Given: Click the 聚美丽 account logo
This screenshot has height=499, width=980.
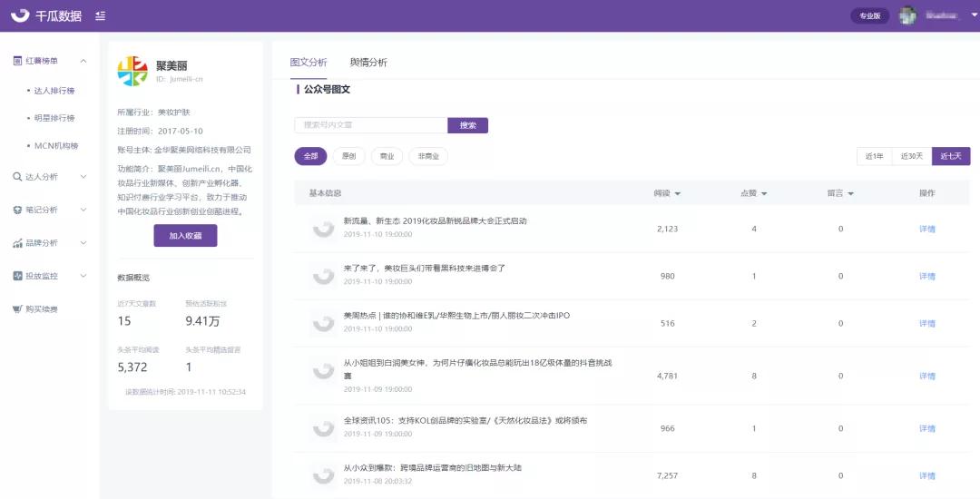Looking at the screenshot, I should pyautogui.click(x=132, y=71).
